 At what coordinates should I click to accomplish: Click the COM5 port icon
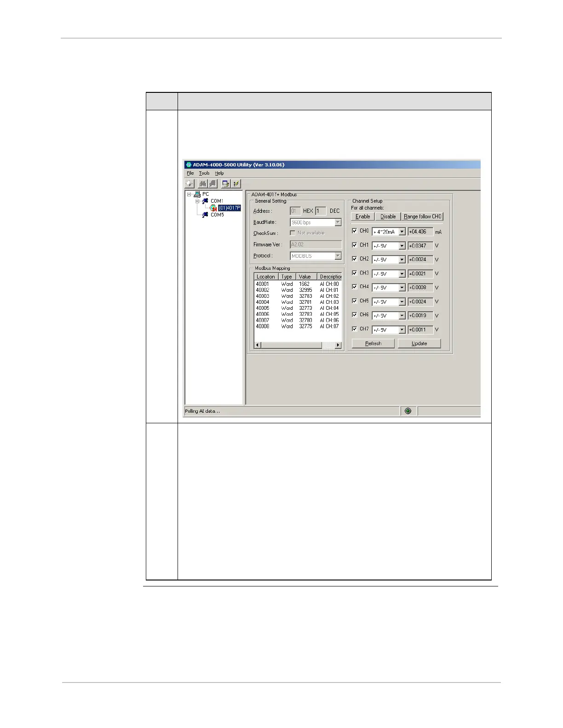tap(205, 215)
